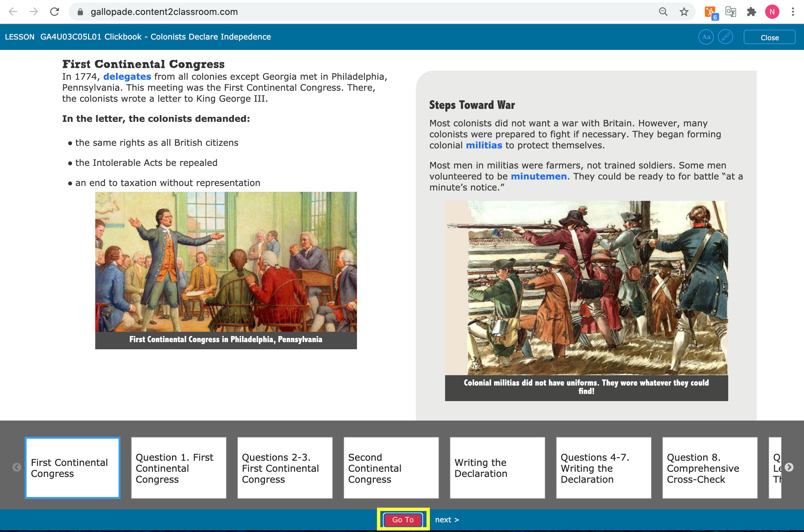Viewport: 804px width, 532px height.
Task: Click the militias vocabulary link
Action: pos(484,145)
